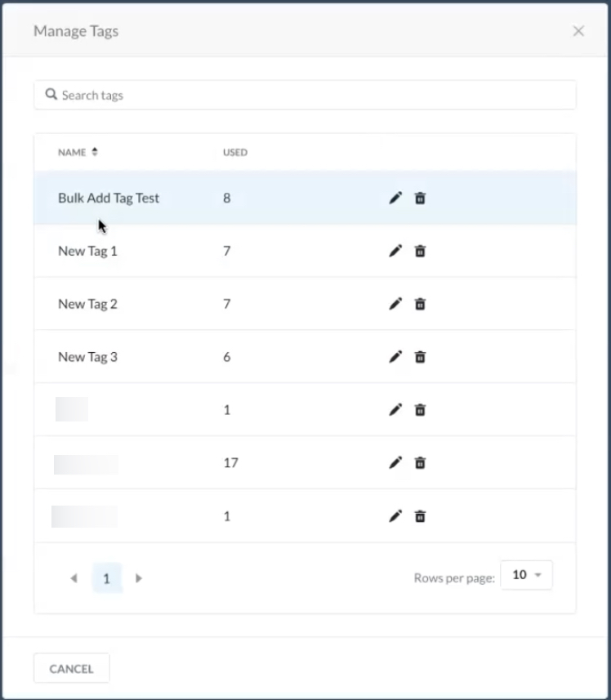Edit the "New Tag 3" tag
The width and height of the screenshot is (611, 700).
[x=395, y=356]
